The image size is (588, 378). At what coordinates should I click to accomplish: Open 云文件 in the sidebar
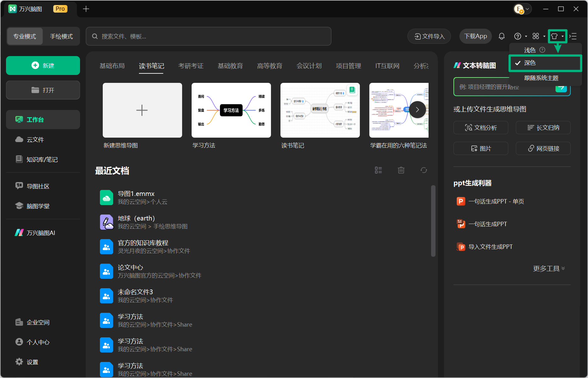[x=43, y=140]
